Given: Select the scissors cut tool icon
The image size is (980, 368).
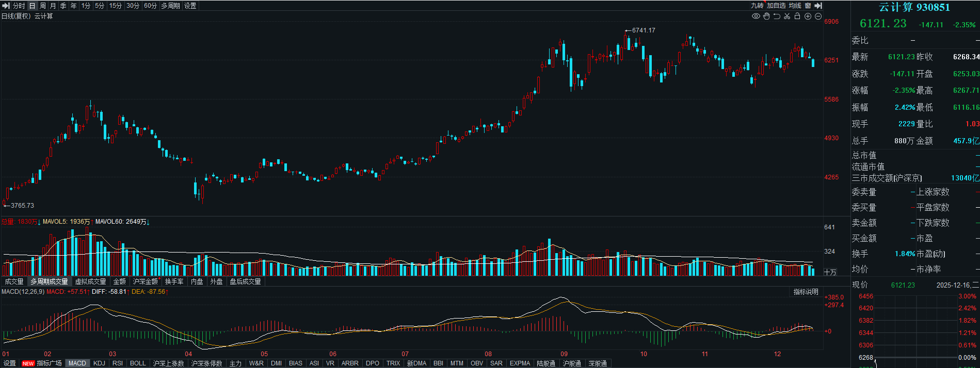Looking at the screenshot, I should tap(787, 16).
